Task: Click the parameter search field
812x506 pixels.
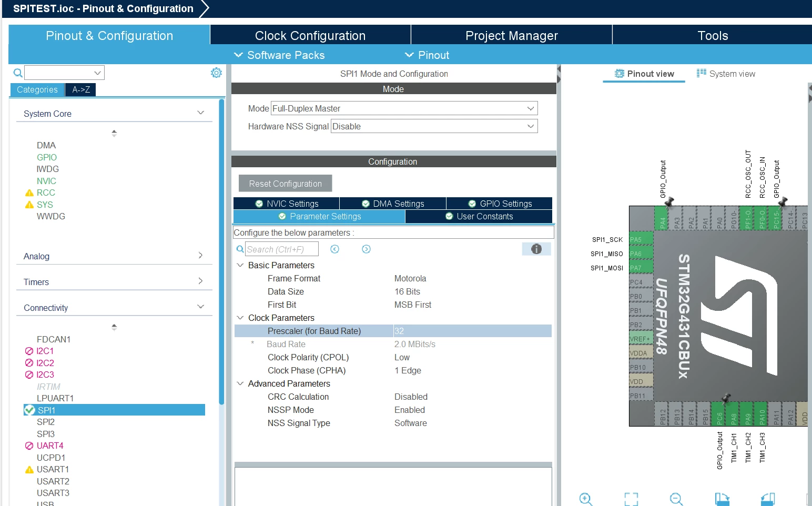Action: 282,249
